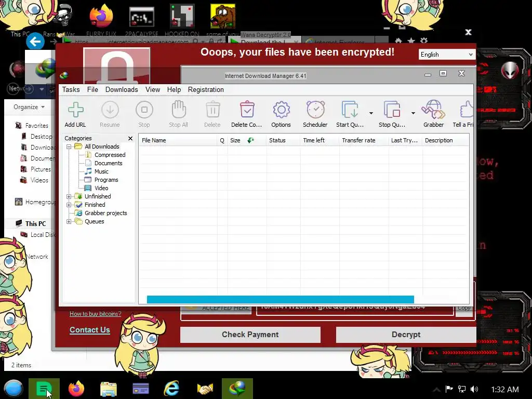This screenshot has height=399, width=532.
Task: Click the 1:32 AM clock
Action: [x=505, y=390]
